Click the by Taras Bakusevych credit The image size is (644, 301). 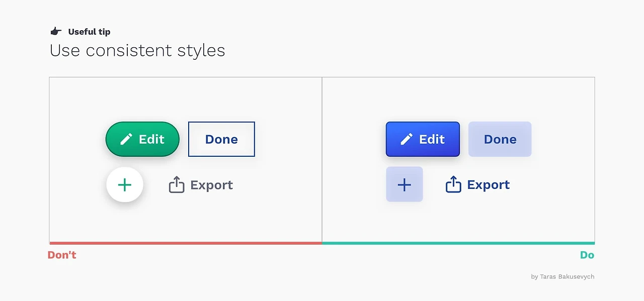[x=562, y=276]
